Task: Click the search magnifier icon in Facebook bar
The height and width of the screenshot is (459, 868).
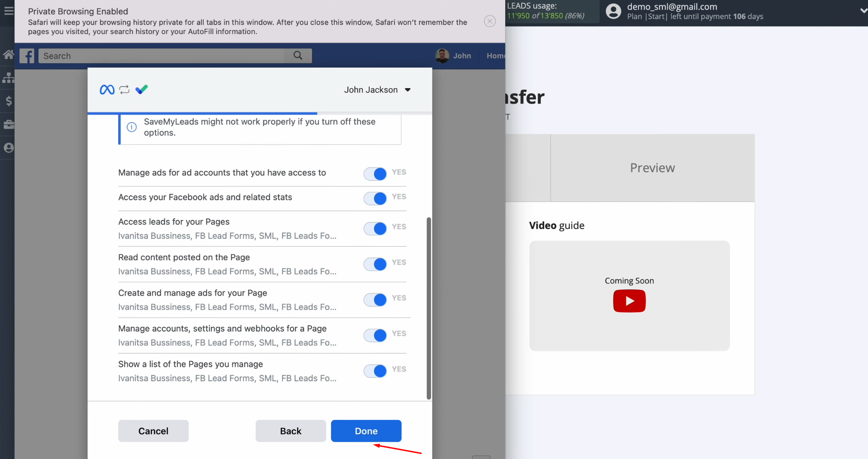Action: point(298,55)
